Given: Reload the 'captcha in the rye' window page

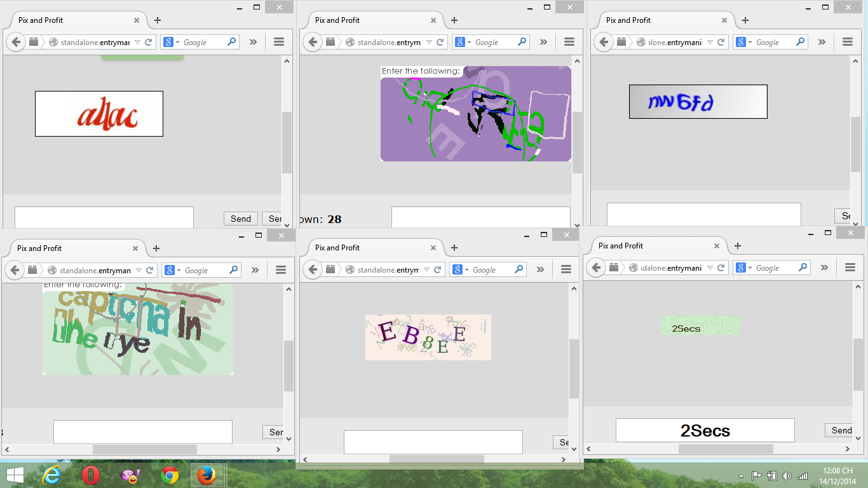Looking at the screenshot, I should [150, 270].
